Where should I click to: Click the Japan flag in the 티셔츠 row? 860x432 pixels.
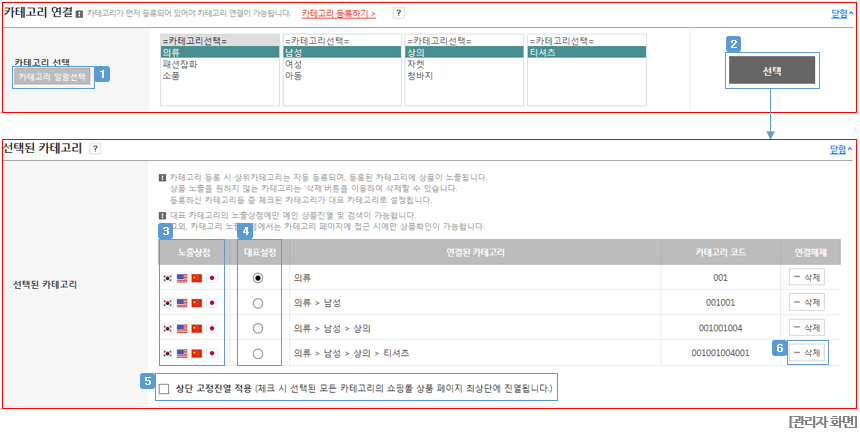point(212,354)
